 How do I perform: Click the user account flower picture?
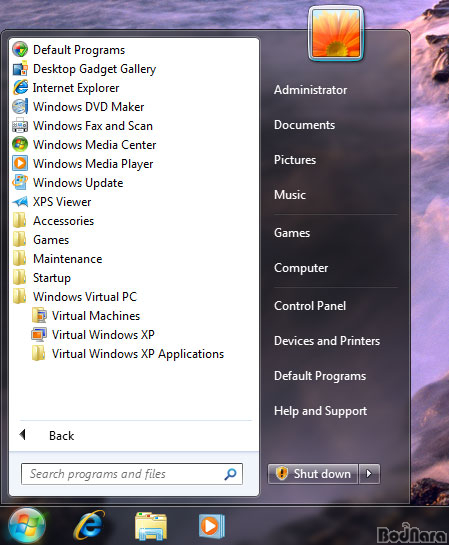coord(336,33)
